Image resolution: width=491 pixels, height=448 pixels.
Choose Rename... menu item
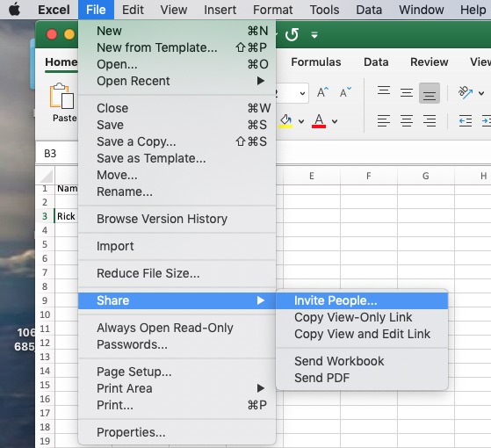(177, 191)
